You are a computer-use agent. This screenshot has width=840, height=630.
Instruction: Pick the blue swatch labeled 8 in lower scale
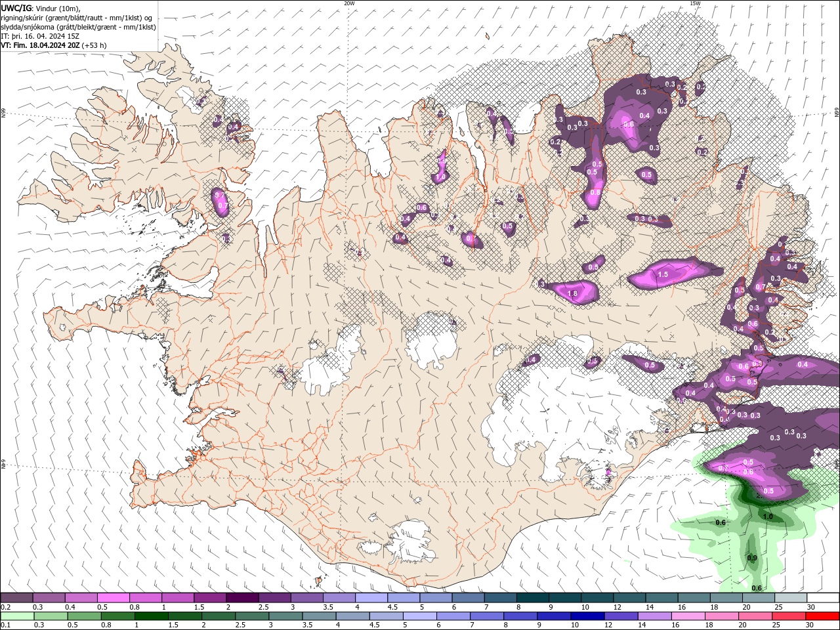520,616
